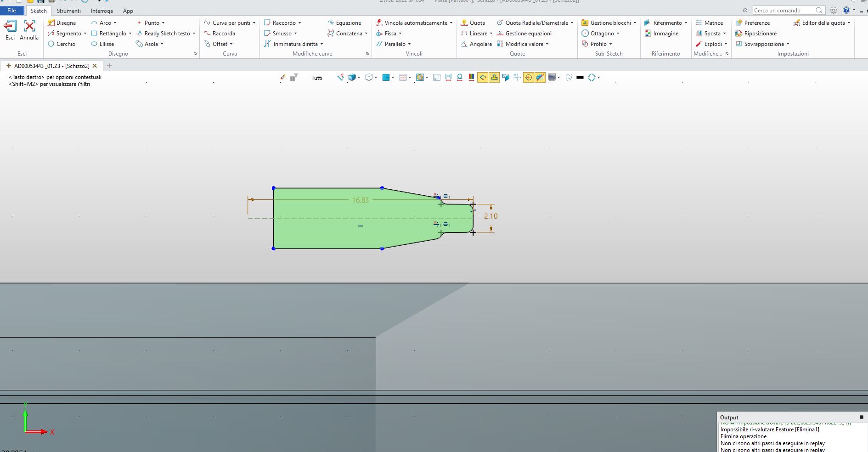Click the red-green-blue color bars icon

[x=471, y=78]
